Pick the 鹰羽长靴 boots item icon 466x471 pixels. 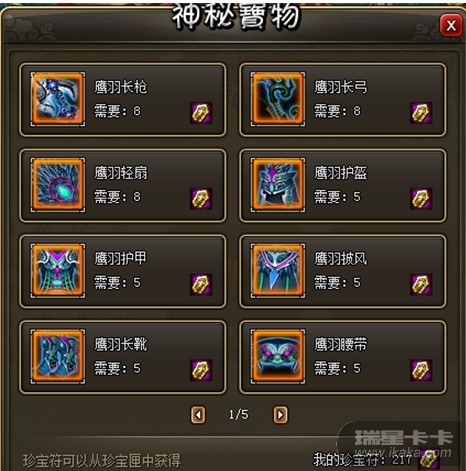point(58,356)
